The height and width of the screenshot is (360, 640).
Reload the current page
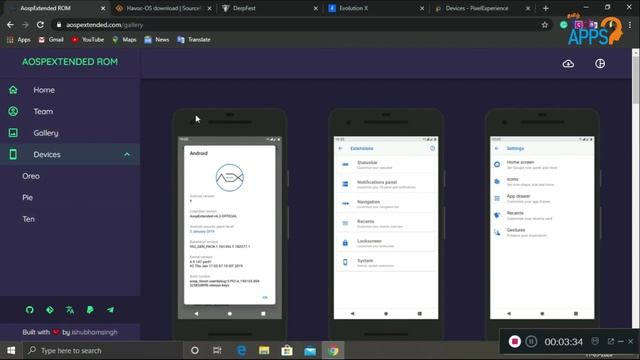(x=40, y=25)
